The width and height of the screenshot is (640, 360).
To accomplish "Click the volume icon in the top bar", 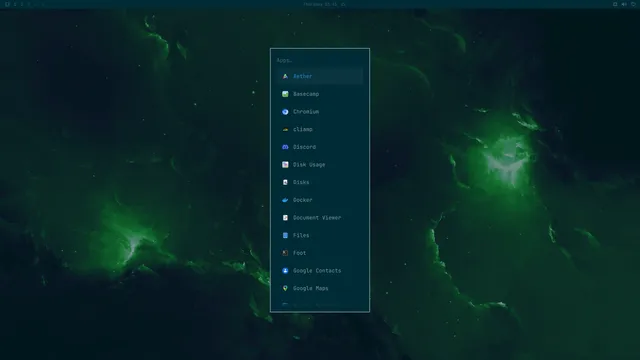I will tap(624, 4).
